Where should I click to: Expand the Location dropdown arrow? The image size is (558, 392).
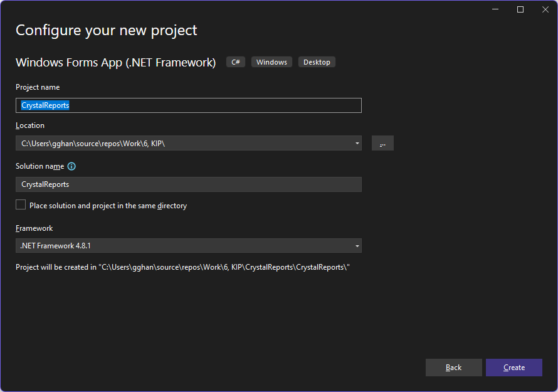pos(357,144)
